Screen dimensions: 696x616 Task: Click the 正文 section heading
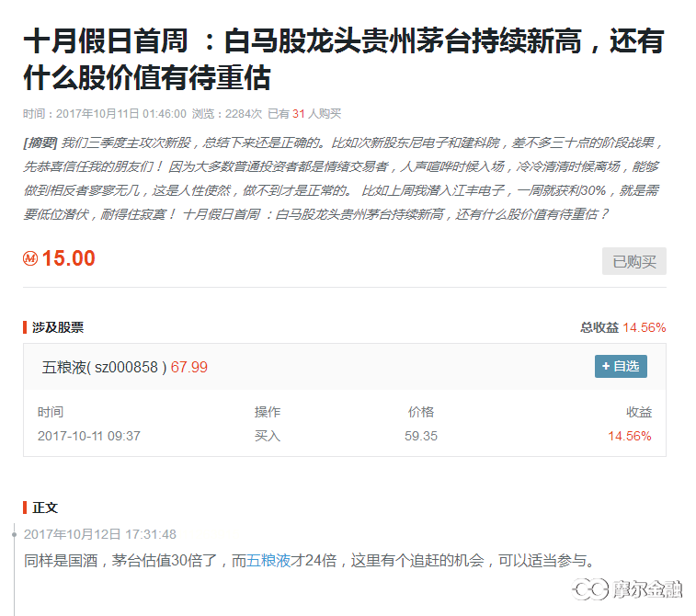(x=45, y=508)
